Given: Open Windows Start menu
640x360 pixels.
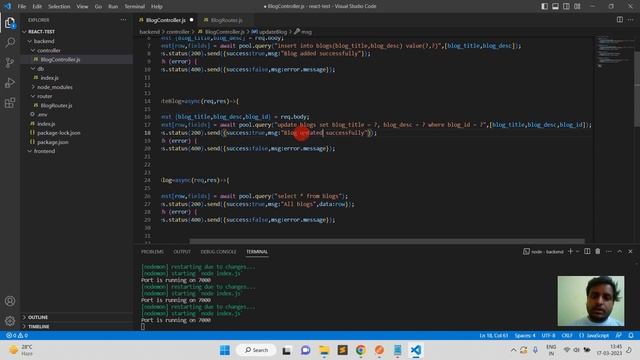Looking at the screenshot, I should click(x=225, y=350).
